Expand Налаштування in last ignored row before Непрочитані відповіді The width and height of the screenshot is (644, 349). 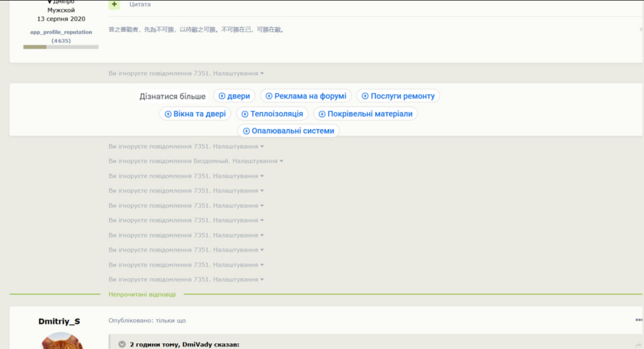(238, 279)
